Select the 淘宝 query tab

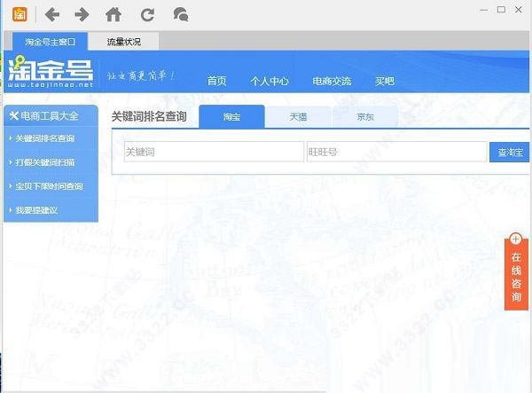click(x=231, y=117)
